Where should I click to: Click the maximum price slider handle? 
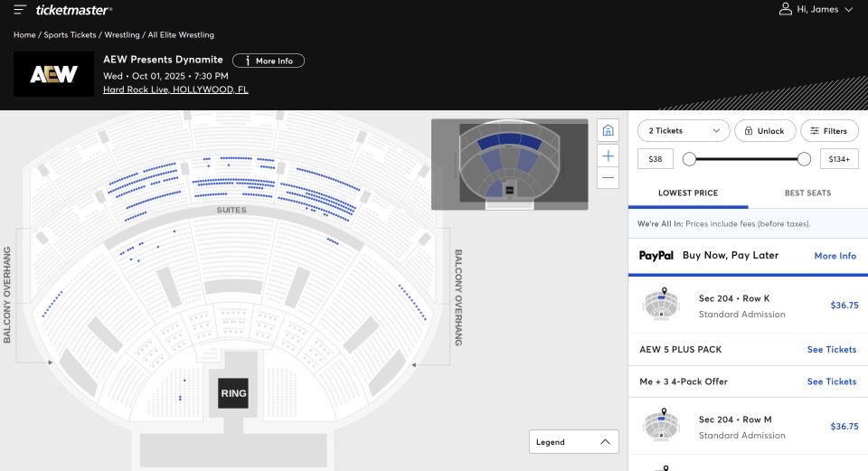(x=804, y=159)
